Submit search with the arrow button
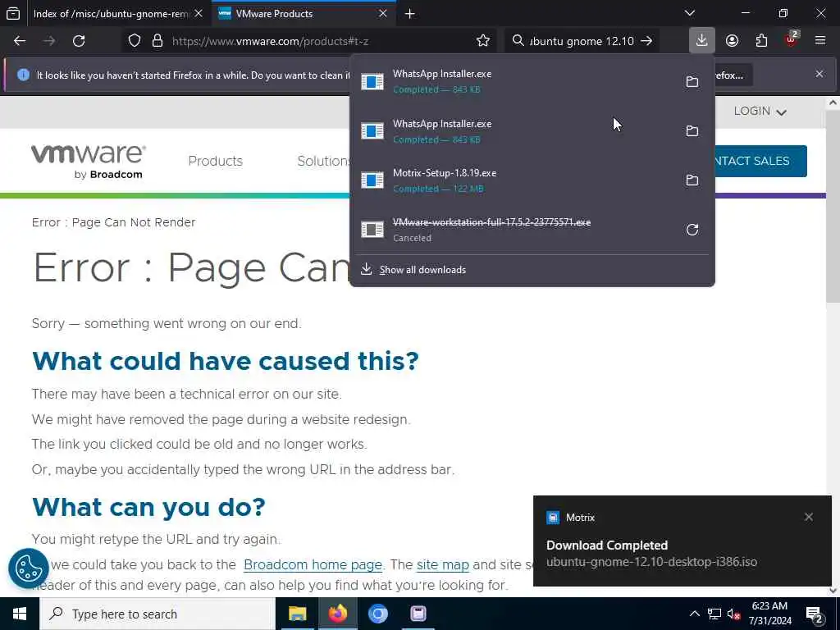 coord(646,41)
